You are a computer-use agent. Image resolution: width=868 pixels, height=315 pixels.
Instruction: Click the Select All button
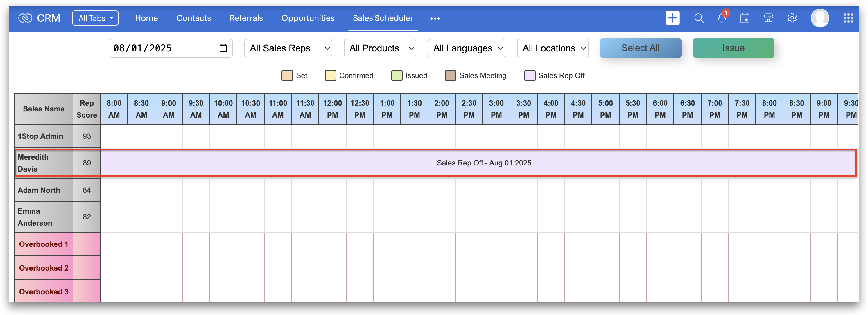(640, 48)
